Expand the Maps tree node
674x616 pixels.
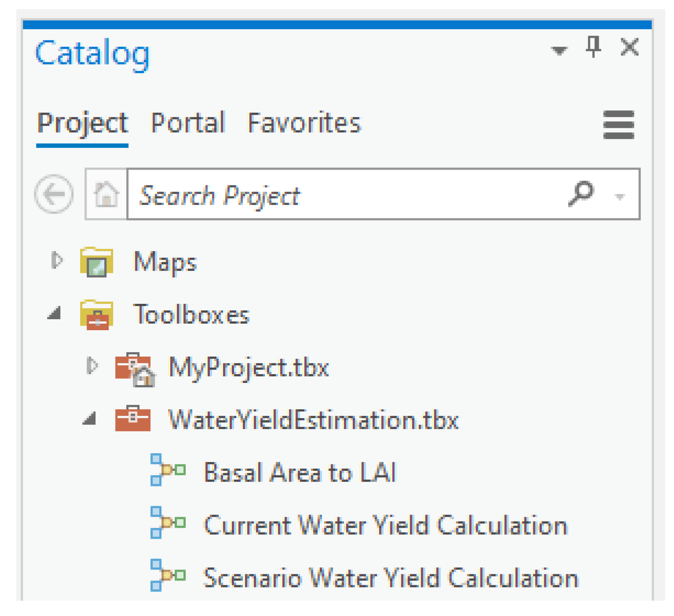(56, 260)
